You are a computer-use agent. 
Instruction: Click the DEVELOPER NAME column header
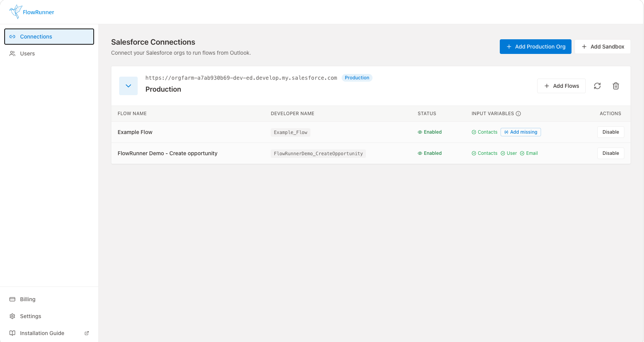(x=292, y=114)
